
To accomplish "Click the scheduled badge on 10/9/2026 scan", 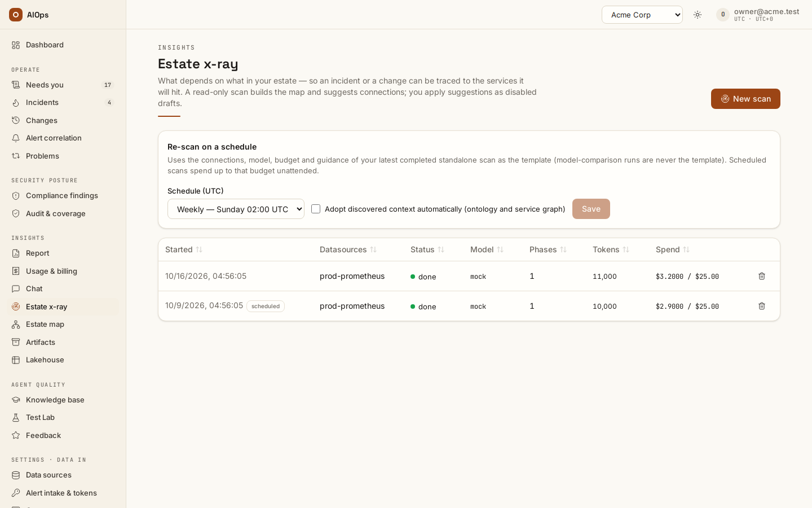I will [266, 306].
